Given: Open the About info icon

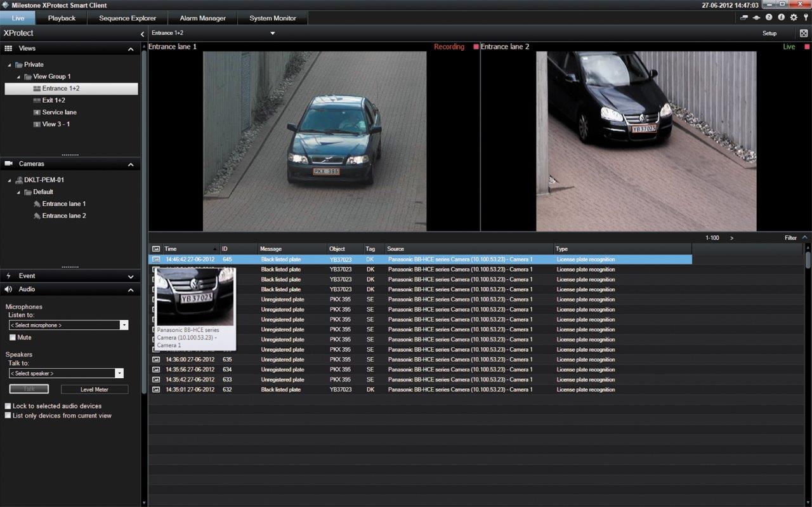Looking at the screenshot, I should [x=781, y=18].
